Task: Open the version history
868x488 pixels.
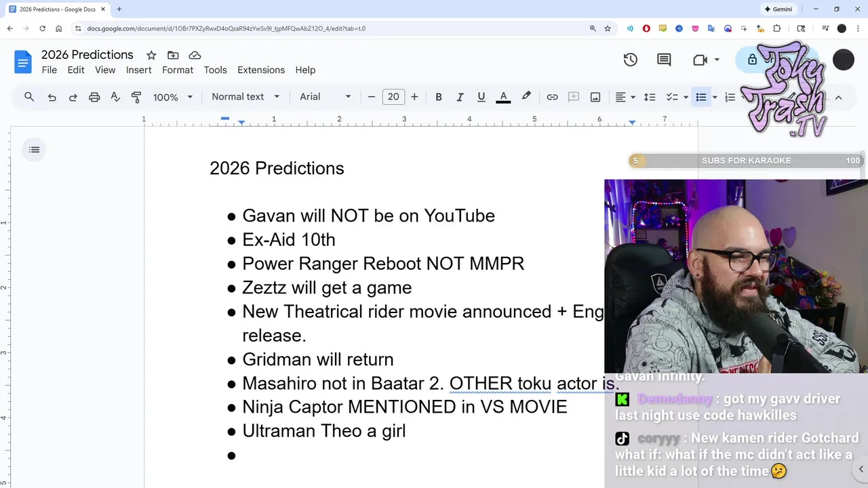Action: pyautogui.click(x=631, y=60)
